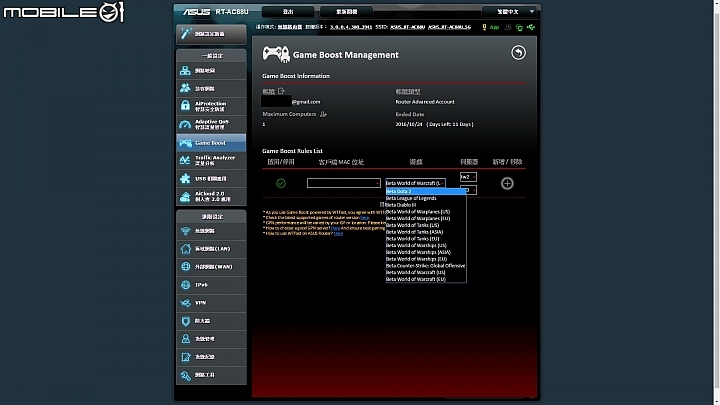The image size is (720, 405).
Task: Select Beta Dota 2 from game list
Action: [x=426, y=191]
